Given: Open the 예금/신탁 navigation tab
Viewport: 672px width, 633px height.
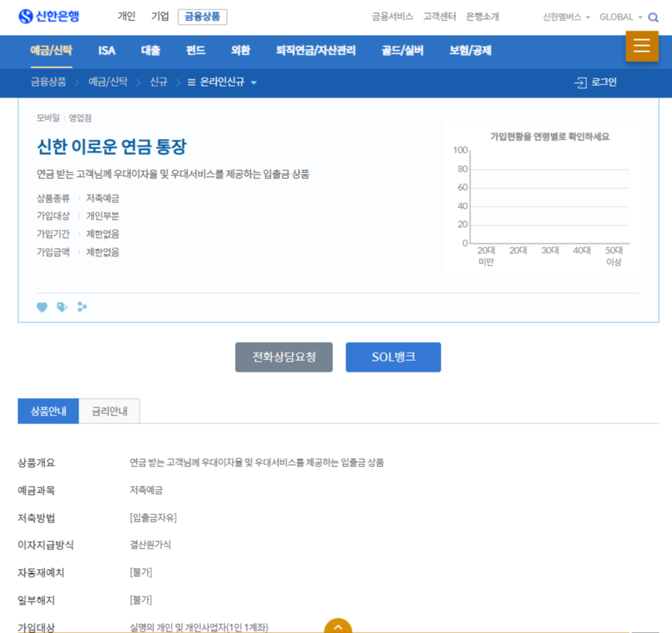Looking at the screenshot, I should coord(52,51).
